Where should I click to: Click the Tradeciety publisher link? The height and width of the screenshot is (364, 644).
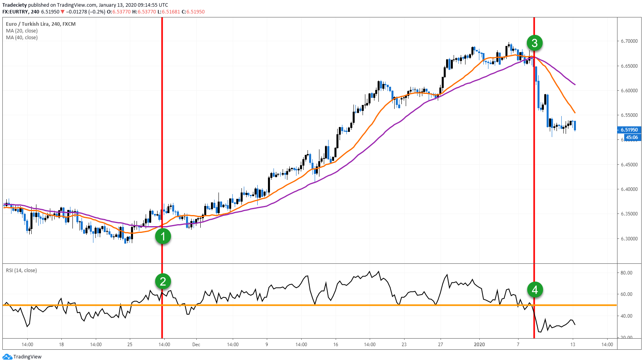click(15, 5)
